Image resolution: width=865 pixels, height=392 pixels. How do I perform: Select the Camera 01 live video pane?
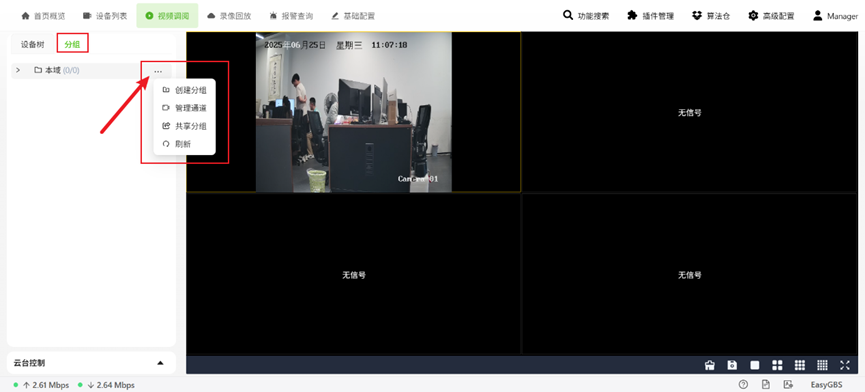click(354, 112)
